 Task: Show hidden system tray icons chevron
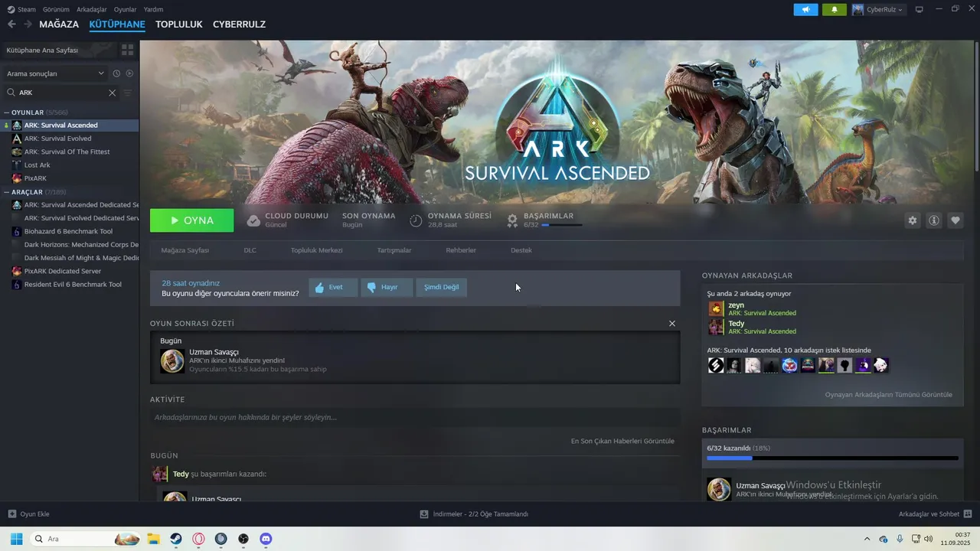coord(867,539)
